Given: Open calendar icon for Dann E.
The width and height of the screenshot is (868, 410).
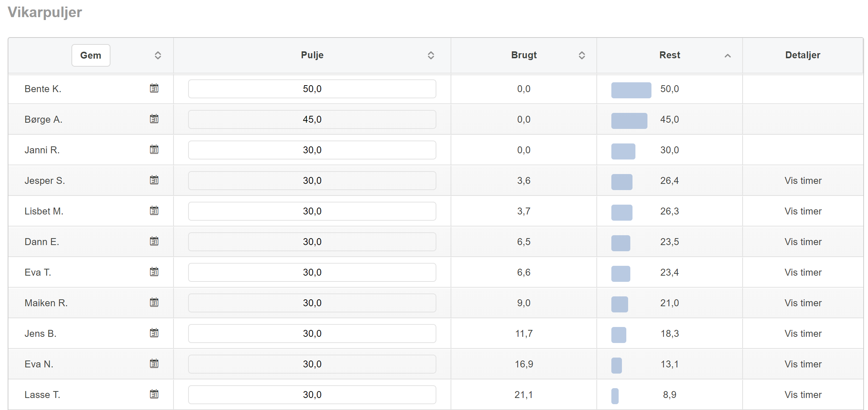Looking at the screenshot, I should click(x=154, y=241).
